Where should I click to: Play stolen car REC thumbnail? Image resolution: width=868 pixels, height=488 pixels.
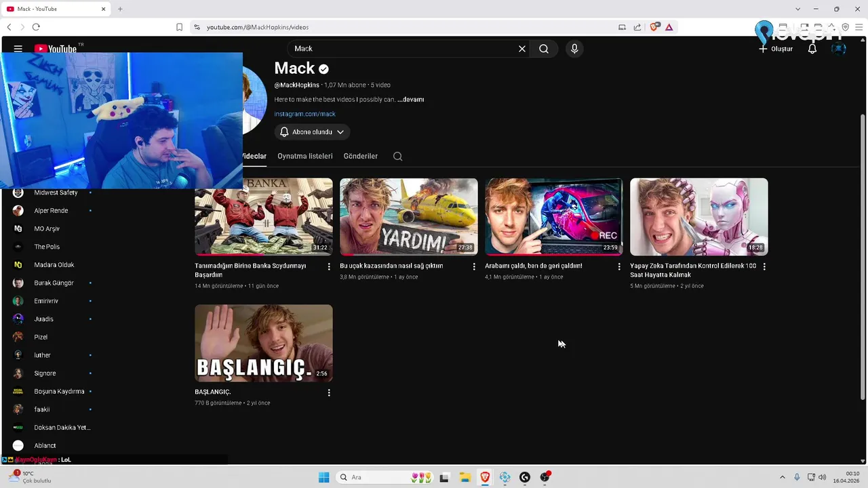tap(554, 217)
